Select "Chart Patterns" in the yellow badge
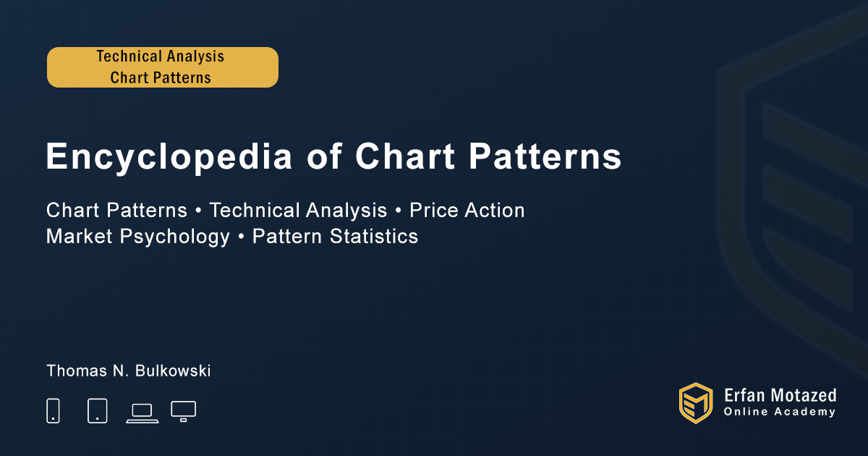The height and width of the screenshot is (456, 868). point(161,77)
